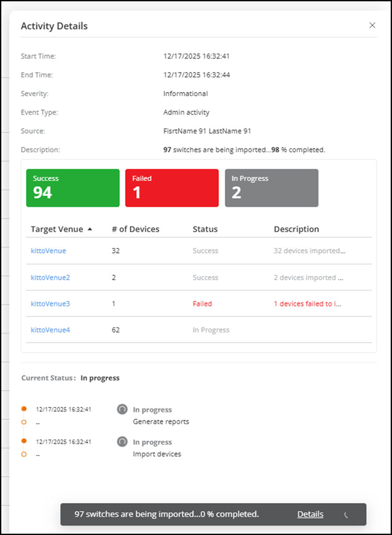The width and height of the screenshot is (392, 535).
Task: Open the failed kittoVenue3 link
Action: (x=50, y=303)
